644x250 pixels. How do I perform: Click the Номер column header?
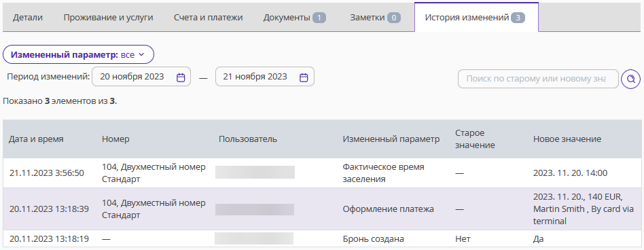click(x=115, y=139)
